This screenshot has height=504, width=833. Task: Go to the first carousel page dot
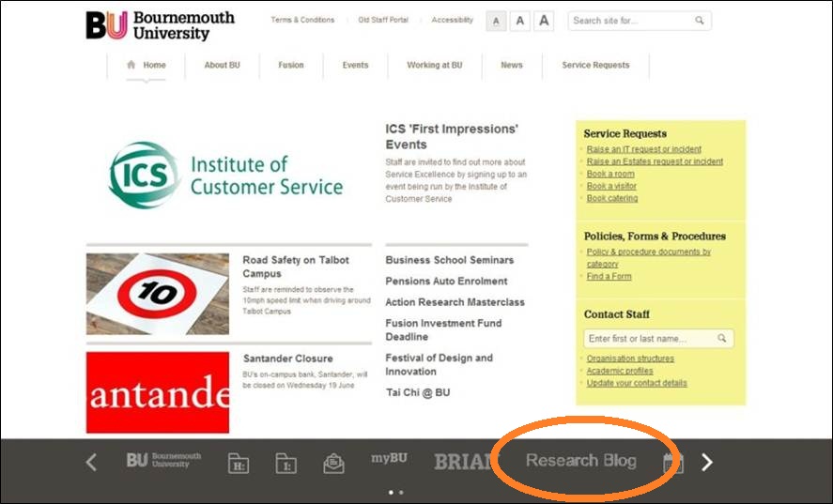tap(391, 493)
